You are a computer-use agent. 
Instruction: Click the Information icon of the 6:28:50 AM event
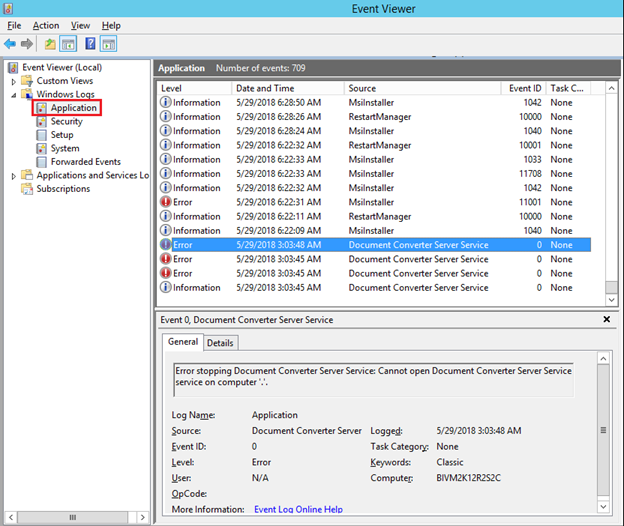click(x=166, y=102)
